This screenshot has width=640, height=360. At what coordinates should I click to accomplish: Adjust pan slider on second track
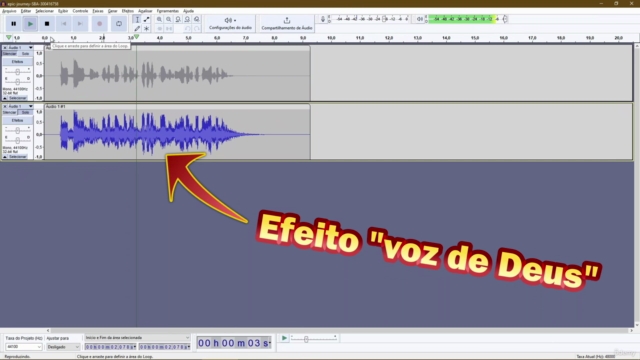click(x=18, y=139)
